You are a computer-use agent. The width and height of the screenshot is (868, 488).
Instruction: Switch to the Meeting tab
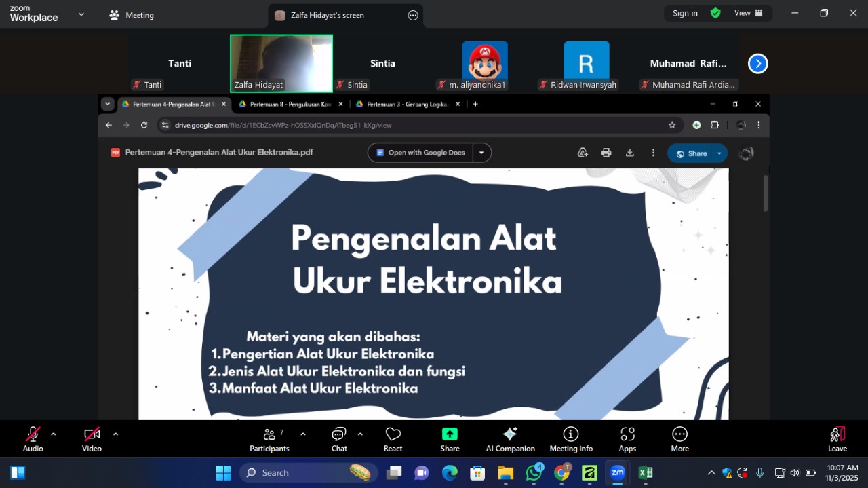point(132,15)
